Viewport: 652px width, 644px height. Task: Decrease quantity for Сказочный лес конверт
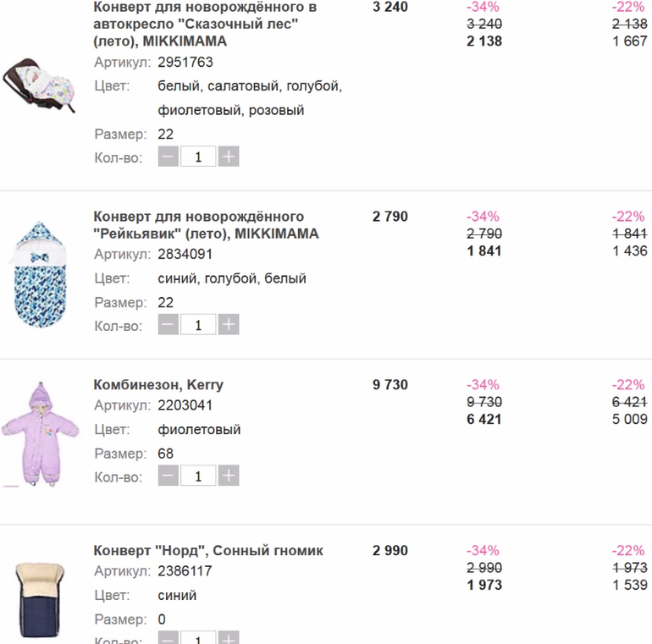click(x=169, y=157)
